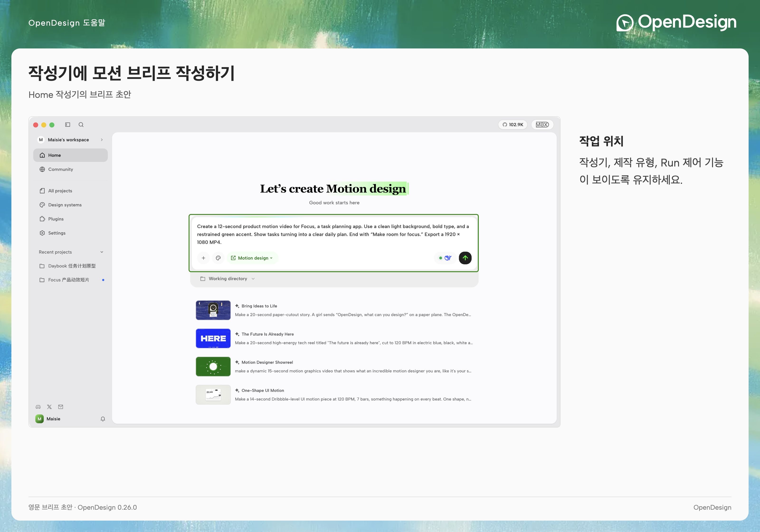This screenshot has height=532, width=760.
Task: Click the Focus project folder icon
Action: pos(42,280)
